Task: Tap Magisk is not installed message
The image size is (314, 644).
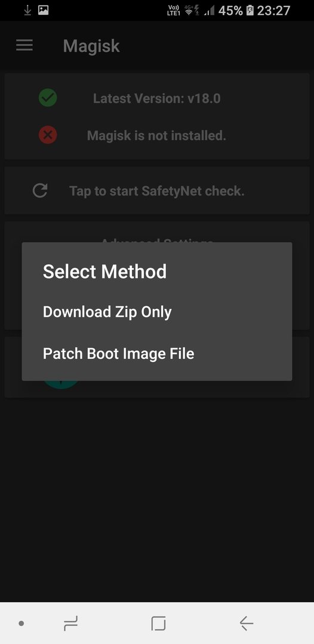Action: tap(156, 135)
